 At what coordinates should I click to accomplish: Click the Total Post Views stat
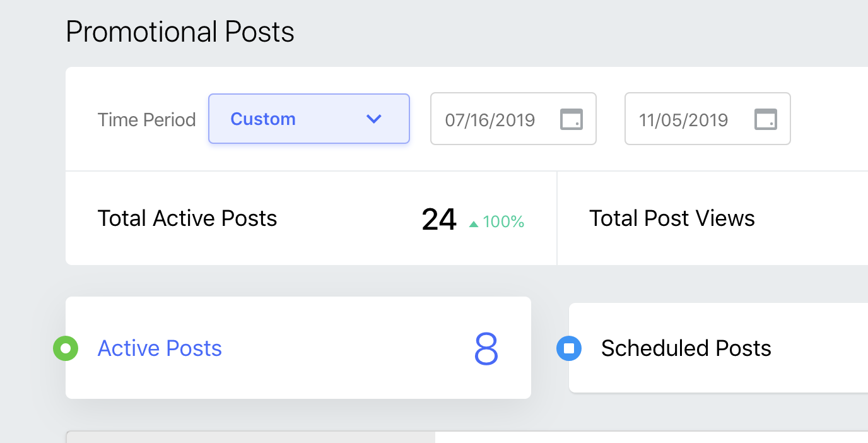click(672, 218)
